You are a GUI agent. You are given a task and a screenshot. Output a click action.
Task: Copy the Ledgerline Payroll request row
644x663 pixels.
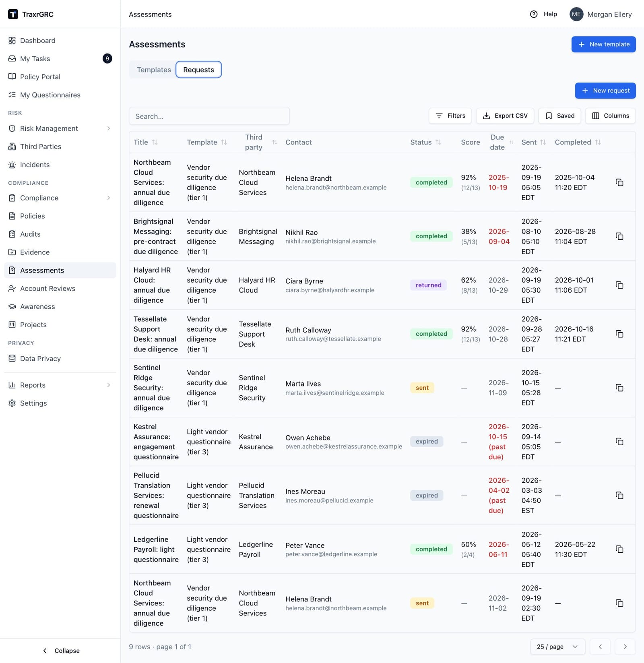[619, 549]
